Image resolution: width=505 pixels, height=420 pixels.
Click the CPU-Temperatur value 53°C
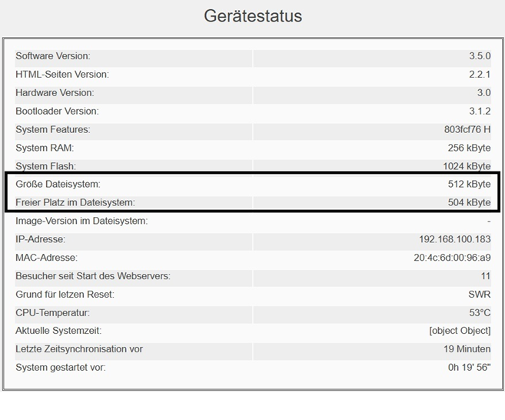point(480,312)
